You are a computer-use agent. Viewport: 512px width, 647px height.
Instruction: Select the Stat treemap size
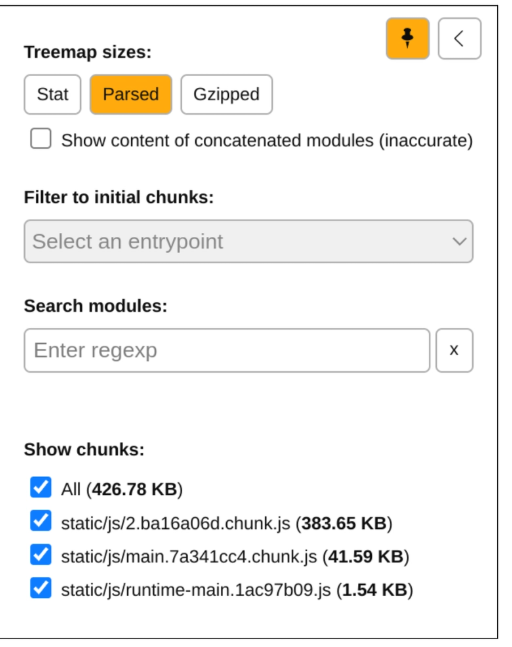pos(52,94)
